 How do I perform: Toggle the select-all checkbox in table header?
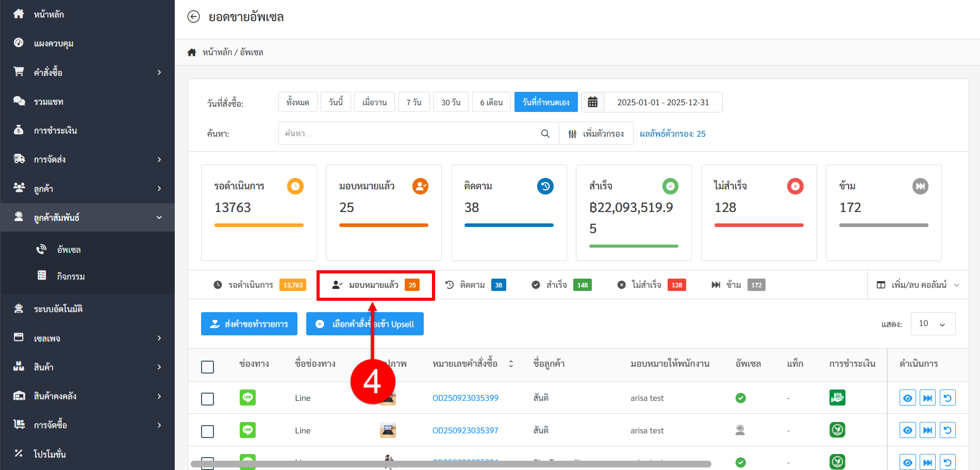click(207, 367)
